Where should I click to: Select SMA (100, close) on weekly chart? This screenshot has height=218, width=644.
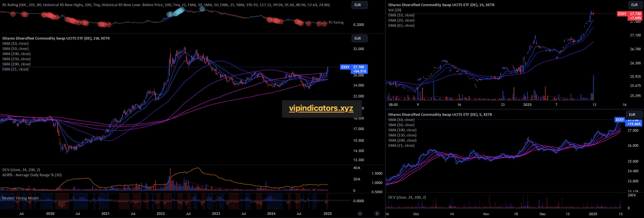[x=16, y=54]
